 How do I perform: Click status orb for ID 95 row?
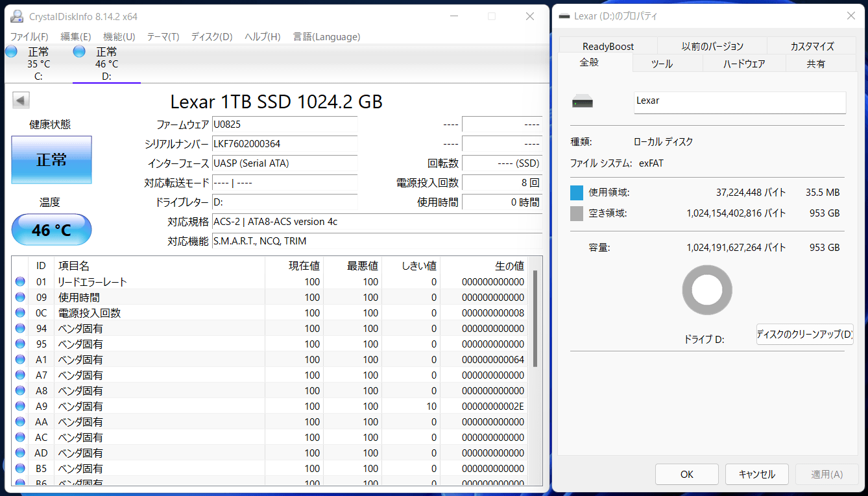(20, 344)
